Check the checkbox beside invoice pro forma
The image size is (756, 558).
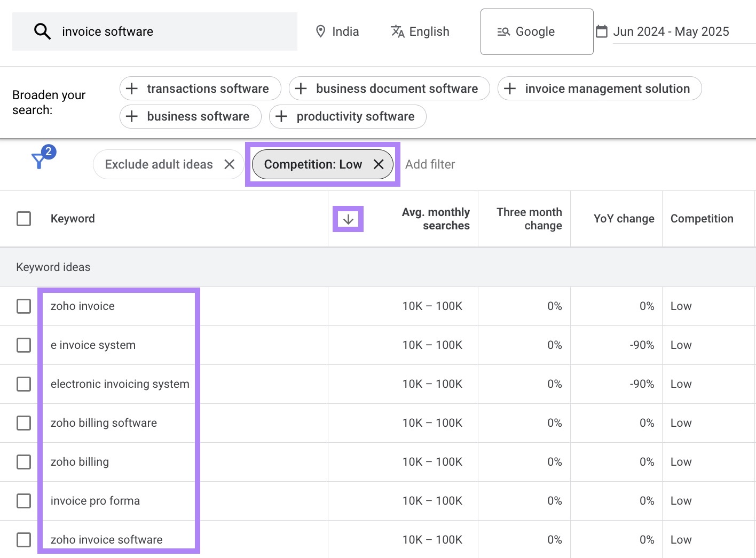(x=23, y=501)
